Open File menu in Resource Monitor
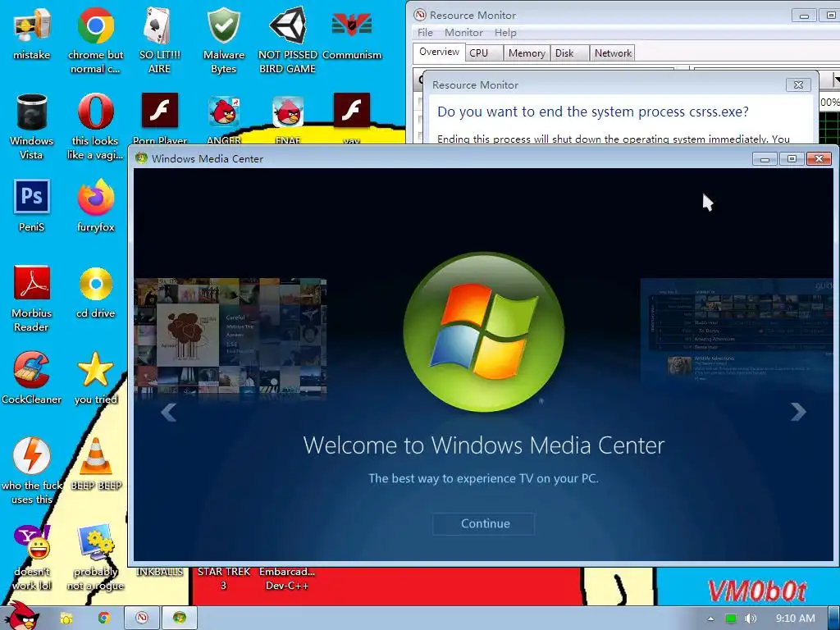The image size is (840, 630). (425, 33)
